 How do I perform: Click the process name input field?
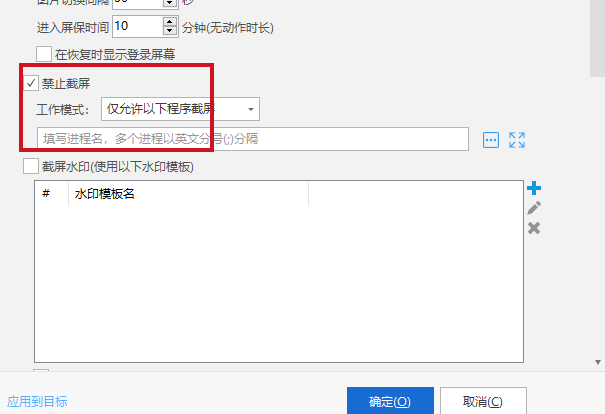(x=253, y=139)
